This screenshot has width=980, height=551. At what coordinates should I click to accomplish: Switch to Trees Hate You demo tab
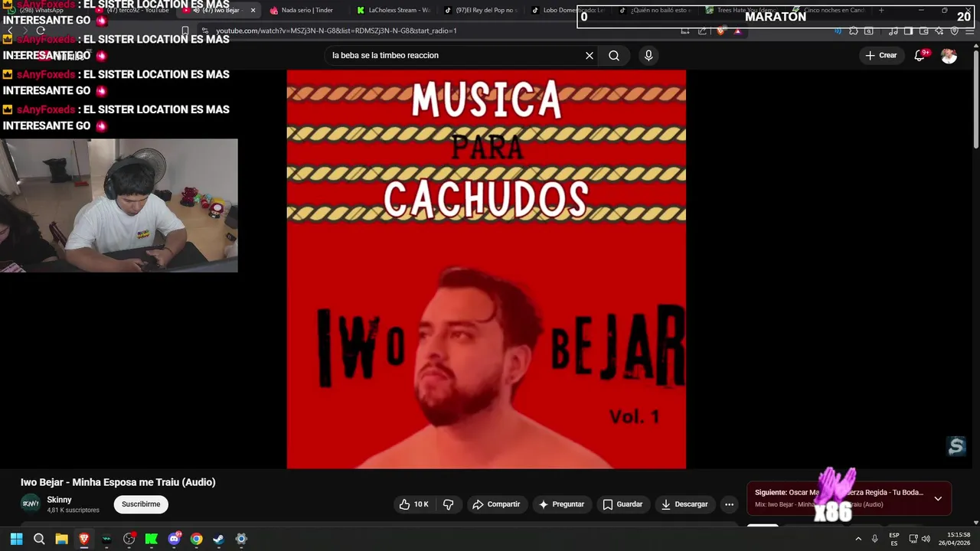click(x=740, y=10)
